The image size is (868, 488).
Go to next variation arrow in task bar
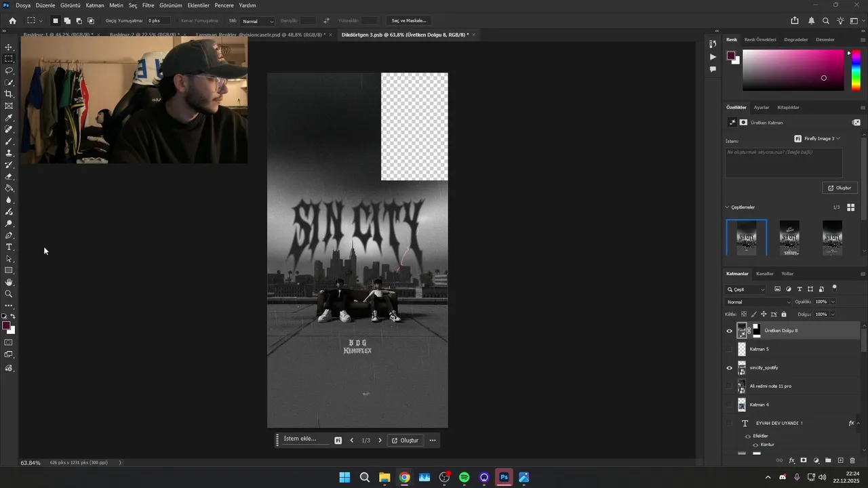pos(380,441)
